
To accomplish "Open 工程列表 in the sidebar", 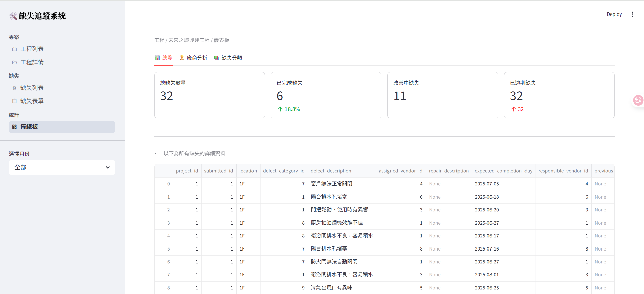I will point(32,49).
